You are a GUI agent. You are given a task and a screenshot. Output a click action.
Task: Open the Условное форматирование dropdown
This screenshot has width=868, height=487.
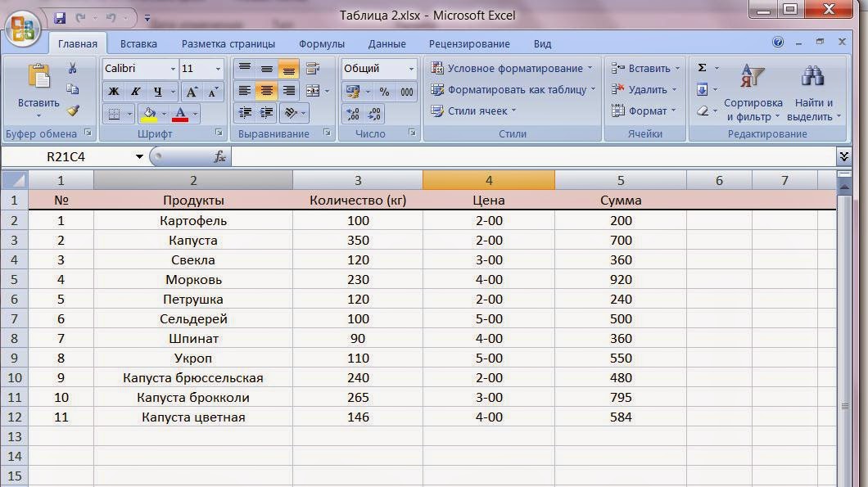pyautogui.click(x=512, y=69)
